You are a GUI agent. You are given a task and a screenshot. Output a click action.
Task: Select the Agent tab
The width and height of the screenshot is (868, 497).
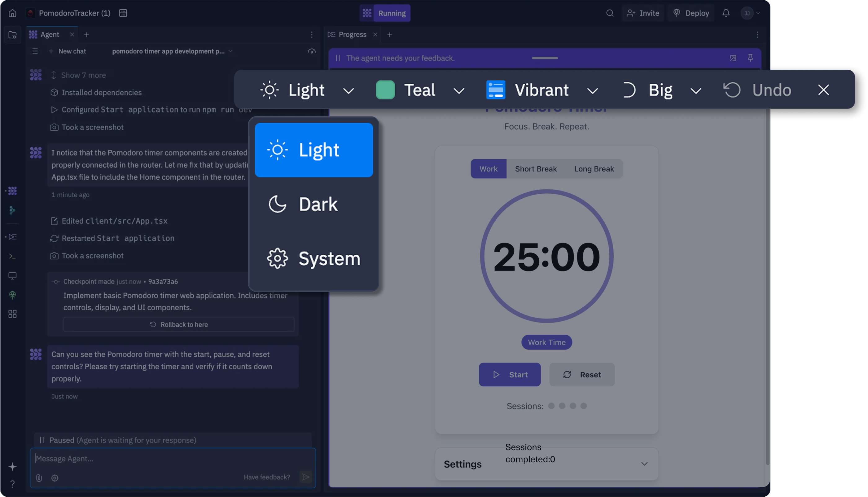50,34
